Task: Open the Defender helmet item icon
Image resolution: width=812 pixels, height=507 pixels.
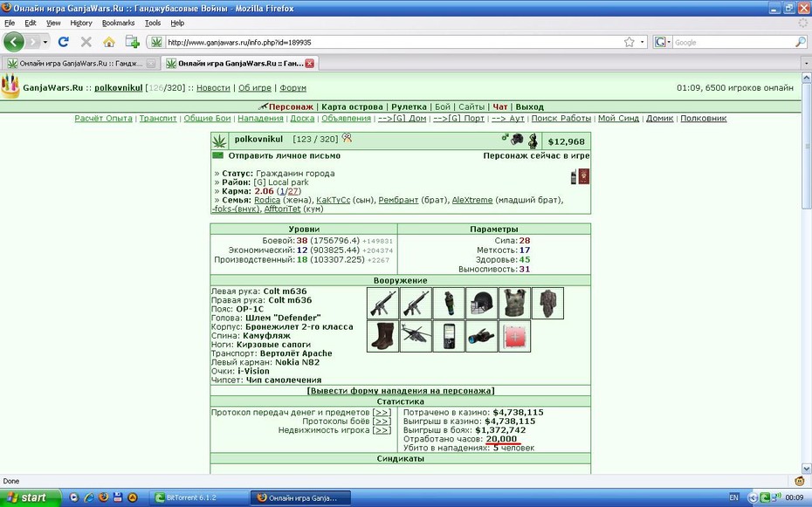Action: tap(482, 303)
